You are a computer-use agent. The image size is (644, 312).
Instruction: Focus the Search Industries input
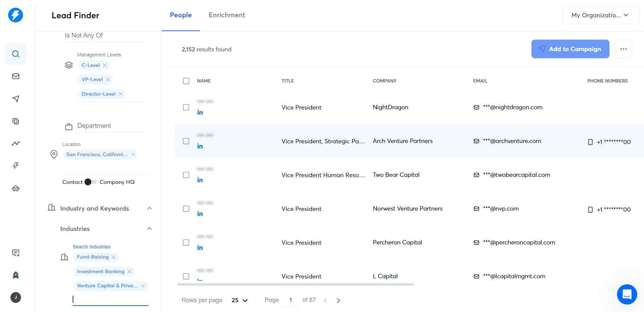tap(111, 300)
